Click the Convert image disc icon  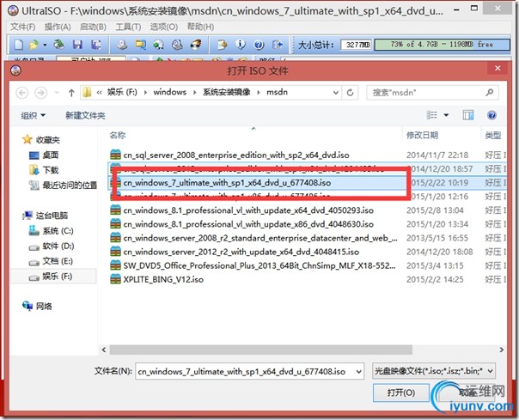click(x=159, y=45)
